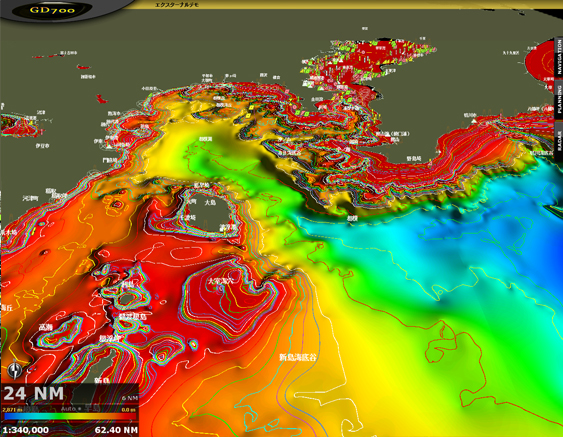
Task: Click the エクスターナルデモ title text
Action: click(177, 5)
